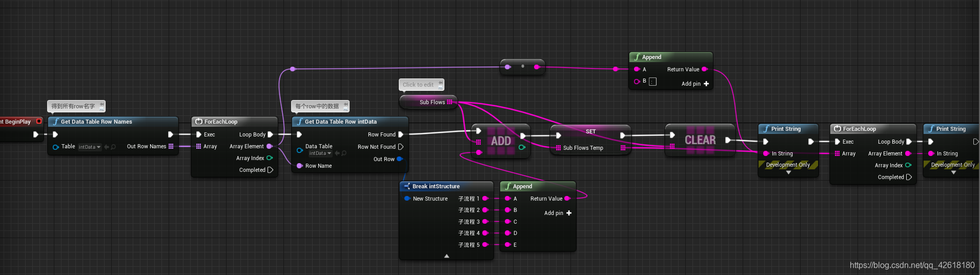This screenshot has height=275, width=980.
Task: Open Table intData asset dropdown
Action: click(x=90, y=147)
